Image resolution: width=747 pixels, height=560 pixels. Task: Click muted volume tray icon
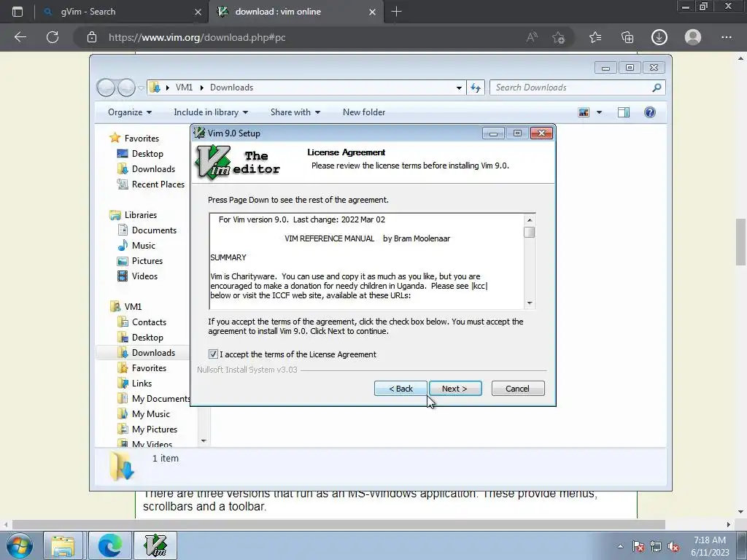coord(673,547)
